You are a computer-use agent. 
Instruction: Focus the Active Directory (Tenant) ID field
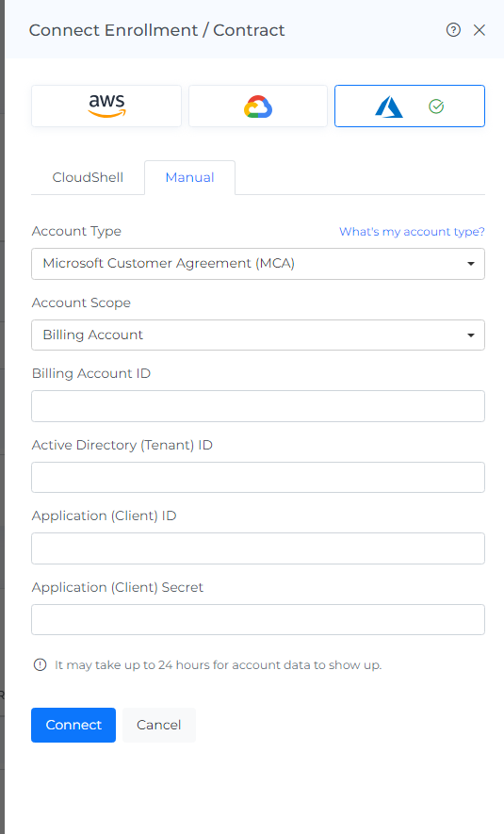(x=258, y=477)
